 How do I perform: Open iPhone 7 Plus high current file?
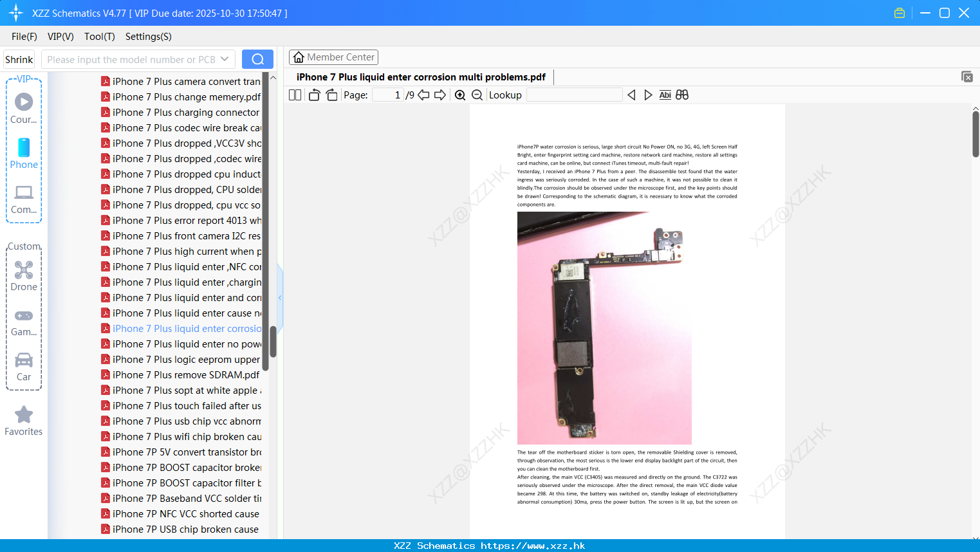181,251
